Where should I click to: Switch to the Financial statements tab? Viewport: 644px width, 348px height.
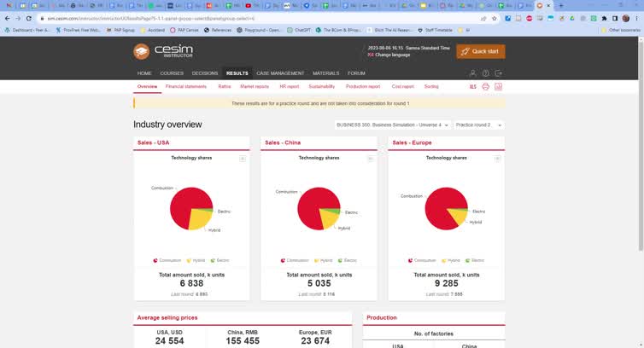(185, 86)
